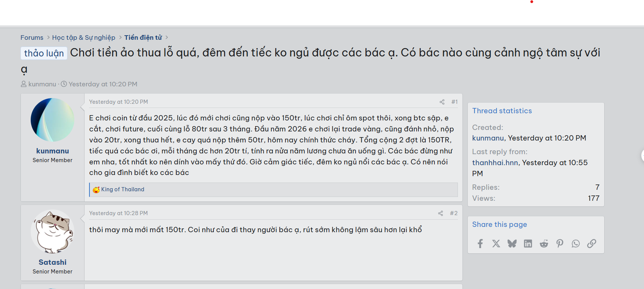Select the thảo luận thread prefix tag

[44, 53]
